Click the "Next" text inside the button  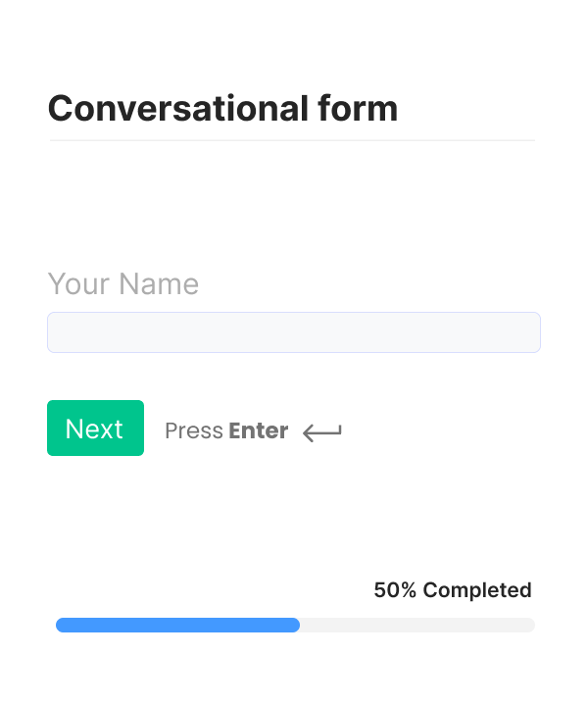click(x=94, y=429)
